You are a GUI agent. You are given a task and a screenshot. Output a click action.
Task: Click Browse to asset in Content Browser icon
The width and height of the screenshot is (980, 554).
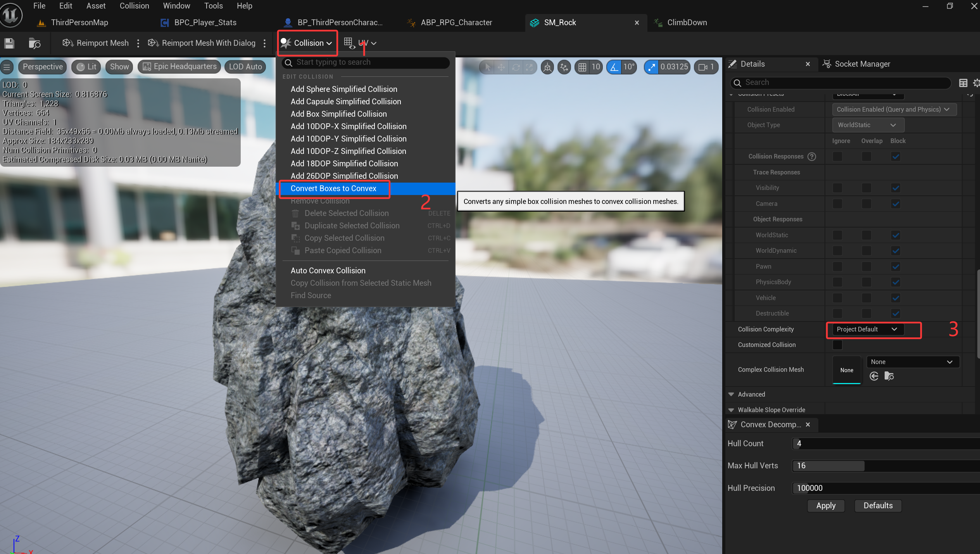(x=35, y=43)
